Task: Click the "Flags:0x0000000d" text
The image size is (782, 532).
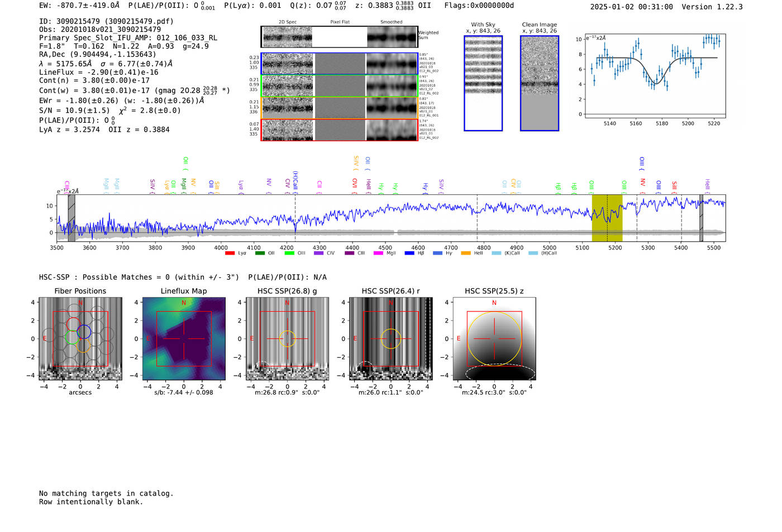Action: coord(479,6)
